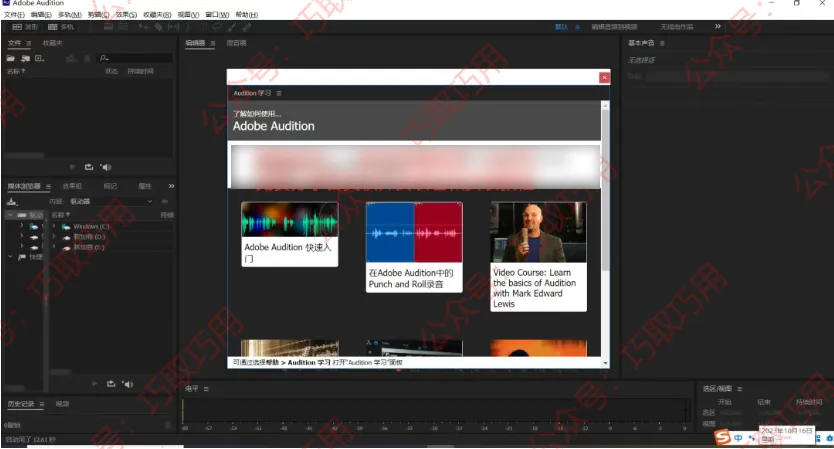Screen dimensions: 834x449
Task: Collapse the 快捷 shortcuts tree node
Action: click(x=10, y=257)
